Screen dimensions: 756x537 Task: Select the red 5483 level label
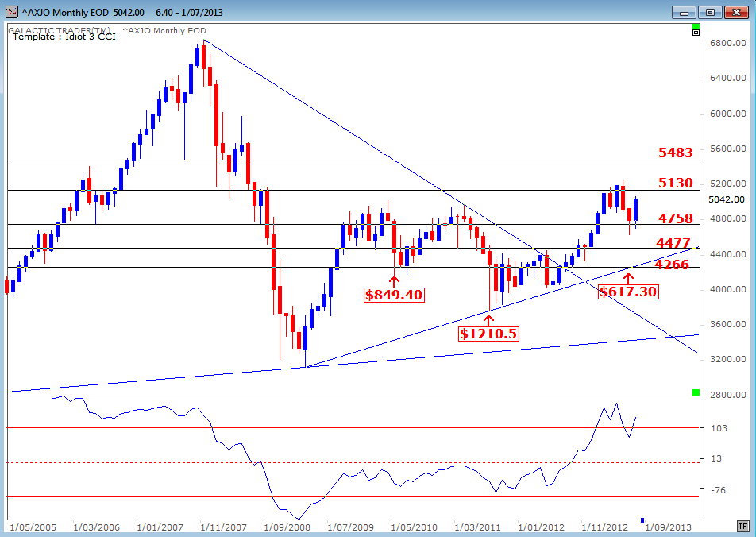pyautogui.click(x=676, y=153)
